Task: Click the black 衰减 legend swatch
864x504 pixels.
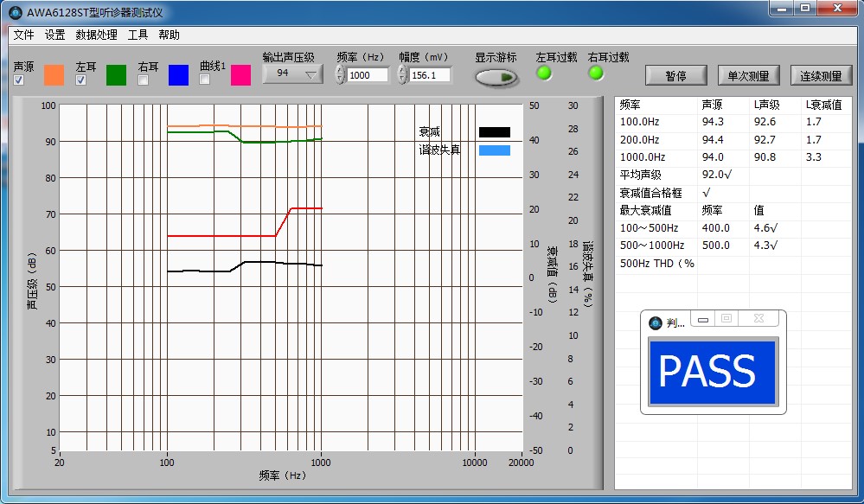Action: coord(494,132)
